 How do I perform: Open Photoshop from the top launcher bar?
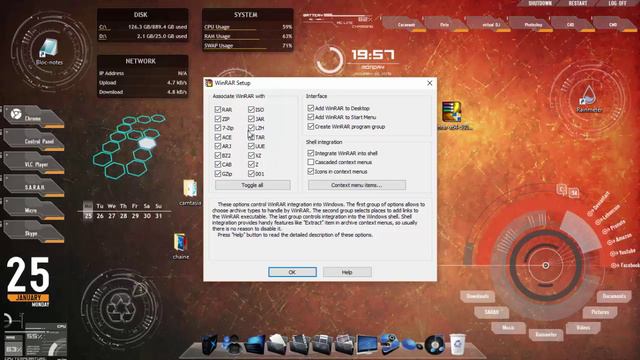533,24
